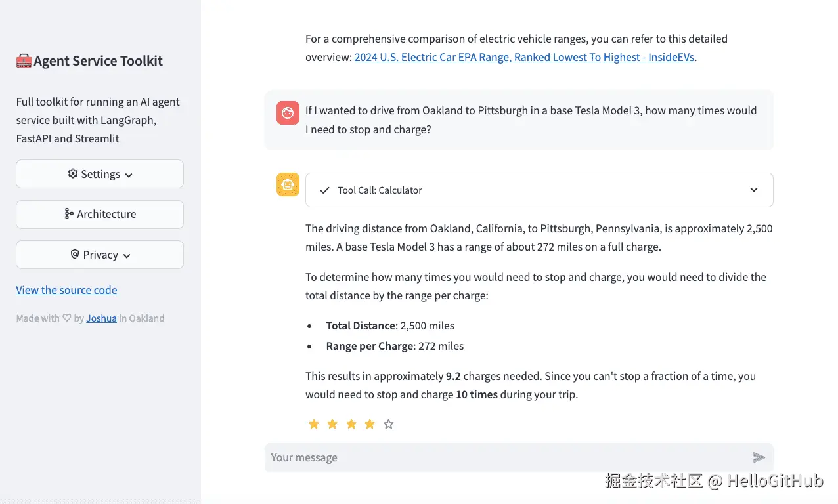Open the Architecture dialog button
Screen dimensions: 838x504
pyautogui.click(x=100, y=214)
